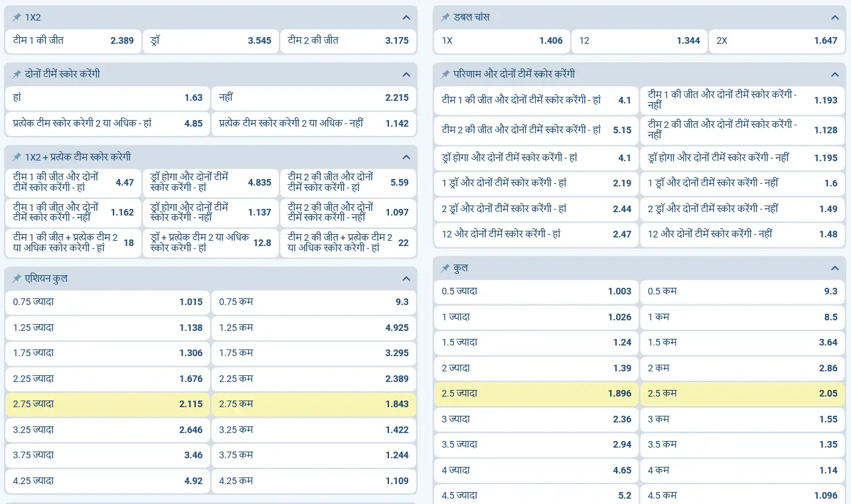Viewport: 851px width, 504px height.
Task: Pin the डबल चांस market section
Action: point(445,17)
